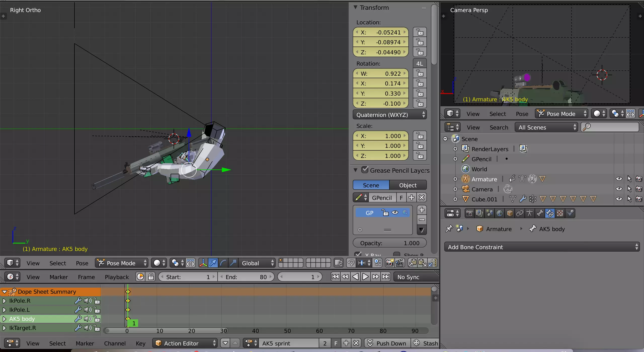644x352 pixels.
Task: Hide the Armature object in outliner
Action: (619, 179)
